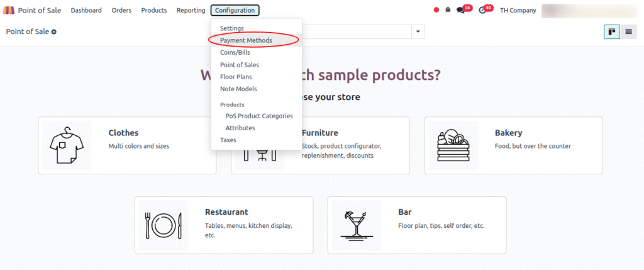The height and width of the screenshot is (270, 644).
Task: Click 'Floor plan, tips, self order, etc.' text
Action: (x=441, y=225)
